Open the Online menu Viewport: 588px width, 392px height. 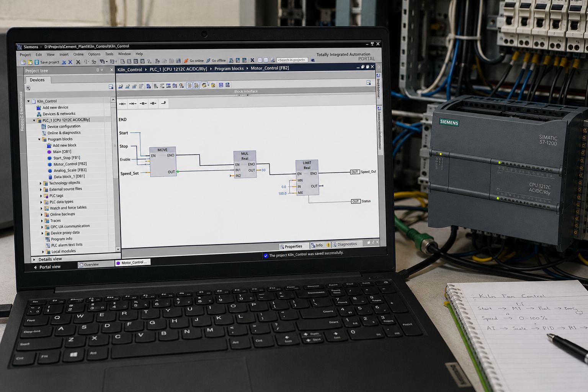point(78,54)
